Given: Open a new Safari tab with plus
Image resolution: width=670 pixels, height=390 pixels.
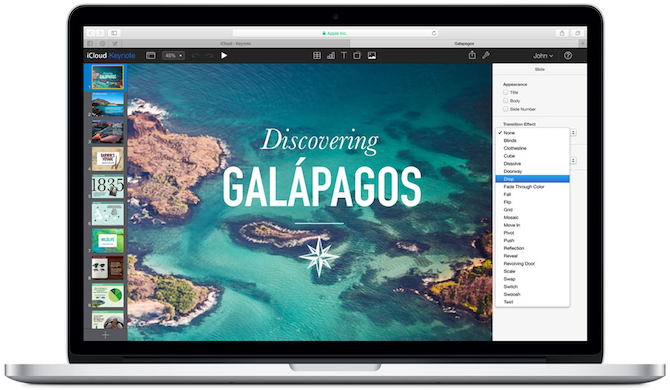Looking at the screenshot, I should (x=582, y=43).
